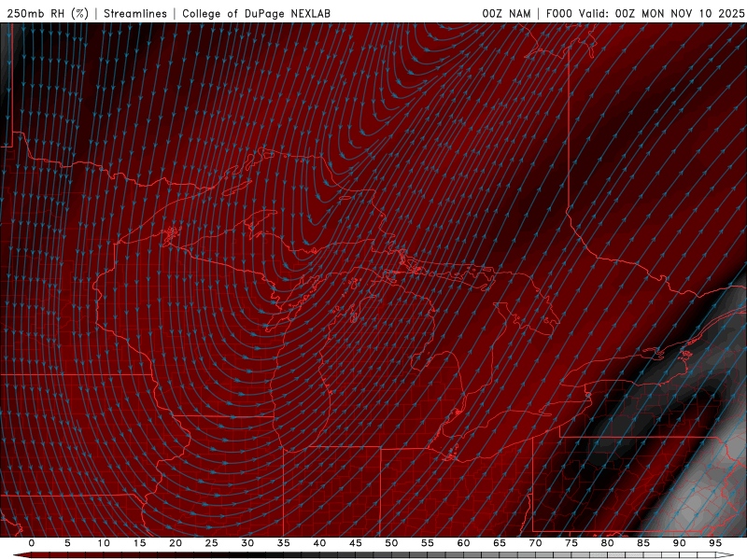Click the colorbar value label "0"
Viewport: 747px width, 560px height.
tap(32, 543)
